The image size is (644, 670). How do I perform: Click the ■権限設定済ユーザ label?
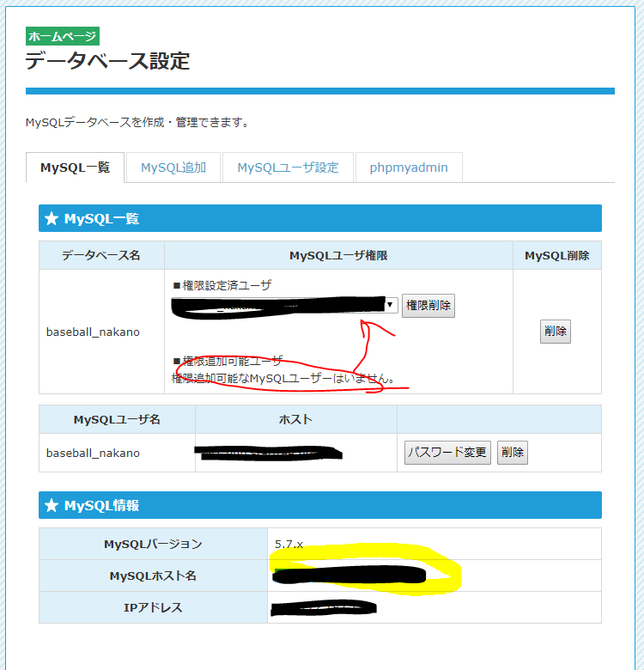click(x=222, y=285)
